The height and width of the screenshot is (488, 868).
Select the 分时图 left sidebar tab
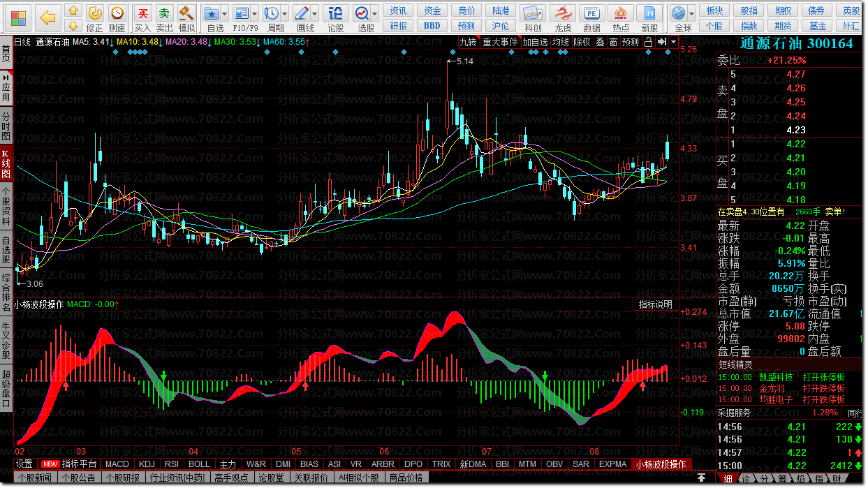(6, 125)
